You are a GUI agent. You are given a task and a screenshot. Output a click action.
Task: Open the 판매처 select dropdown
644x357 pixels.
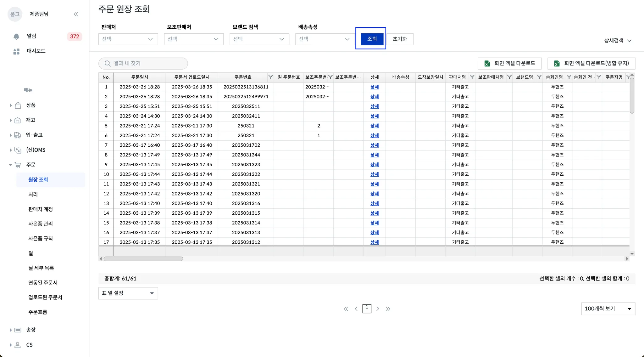tap(128, 39)
